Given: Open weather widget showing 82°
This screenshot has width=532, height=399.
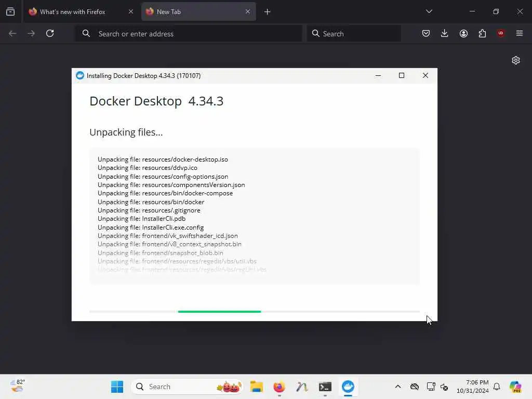Looking at the screenshot, I should (18, 386).
